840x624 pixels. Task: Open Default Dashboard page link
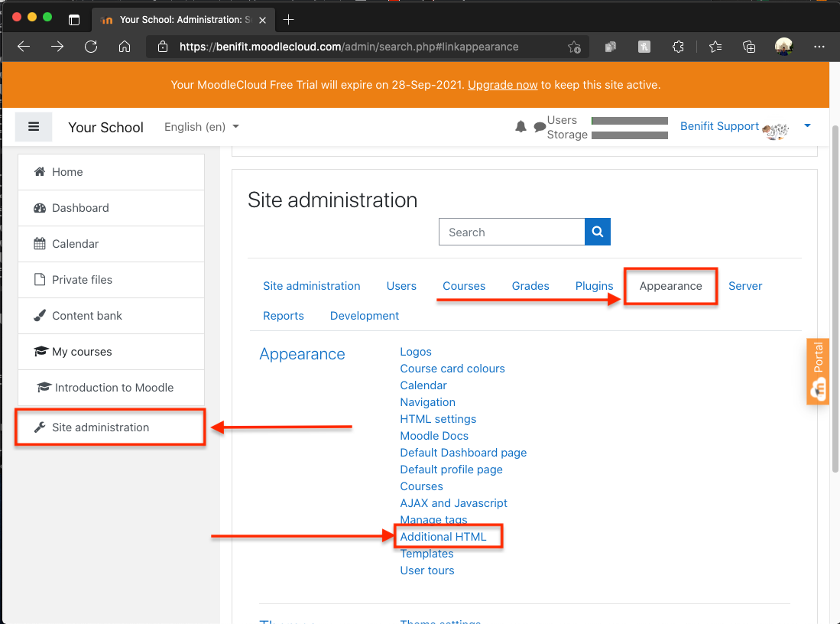[463, 453]
